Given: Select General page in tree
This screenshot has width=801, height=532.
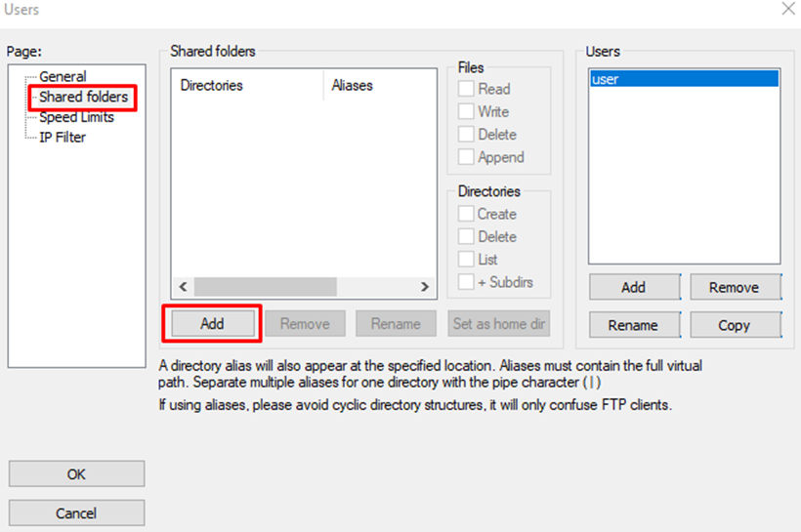Looking at the screenshot, I should (x=63, y=76).
